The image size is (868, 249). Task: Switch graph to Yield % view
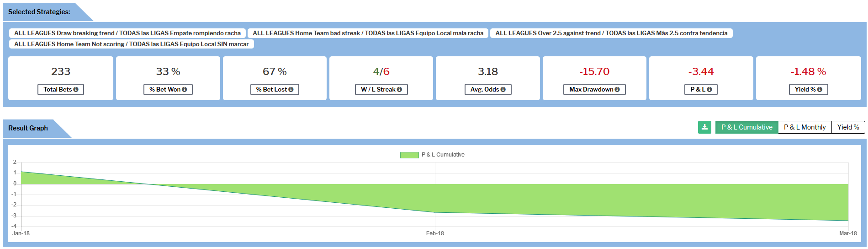click(x=848, y=127)
